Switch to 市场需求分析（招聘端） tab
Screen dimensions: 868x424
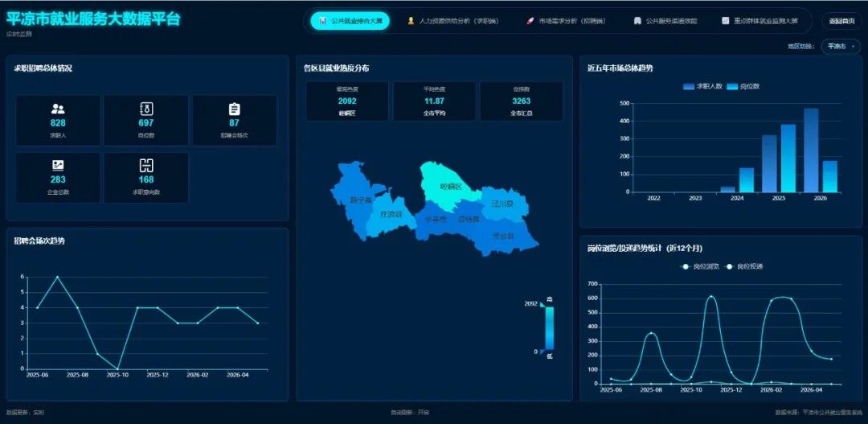tap(566, 21)
